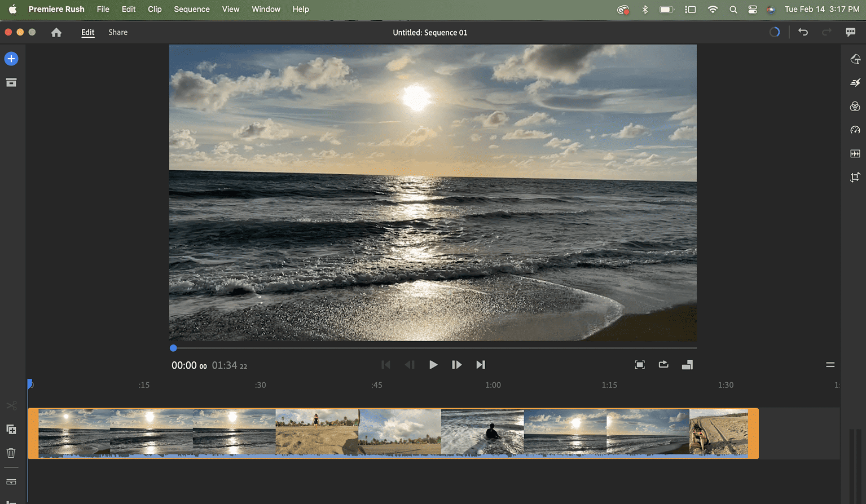The width and height of the screenshot is (866, 504).
Task: Open the Speed adjustment panel
Action: click(x=855, y=130)
